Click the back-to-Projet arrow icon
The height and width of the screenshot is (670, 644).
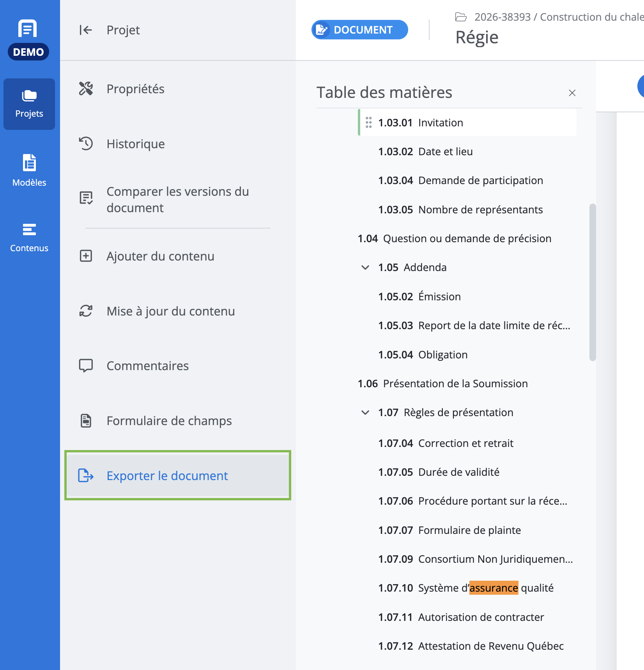click(x=86, y=30)
